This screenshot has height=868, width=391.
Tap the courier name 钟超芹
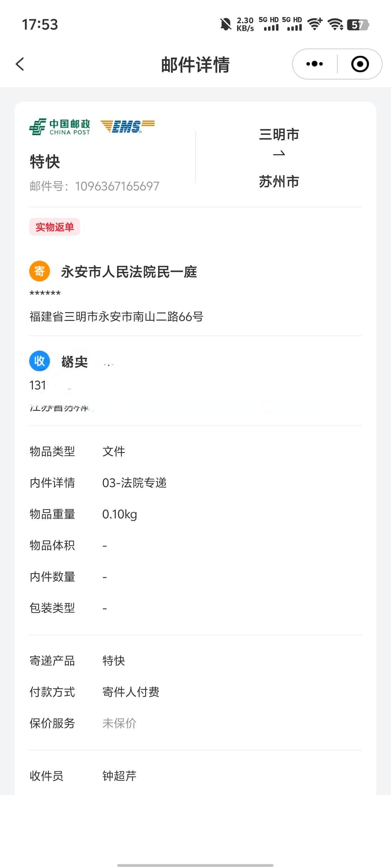click(x=119, y=776)
